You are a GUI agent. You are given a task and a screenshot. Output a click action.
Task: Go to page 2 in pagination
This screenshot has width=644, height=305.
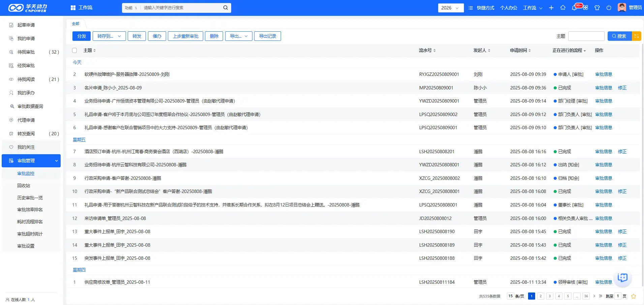coord(541,296)
